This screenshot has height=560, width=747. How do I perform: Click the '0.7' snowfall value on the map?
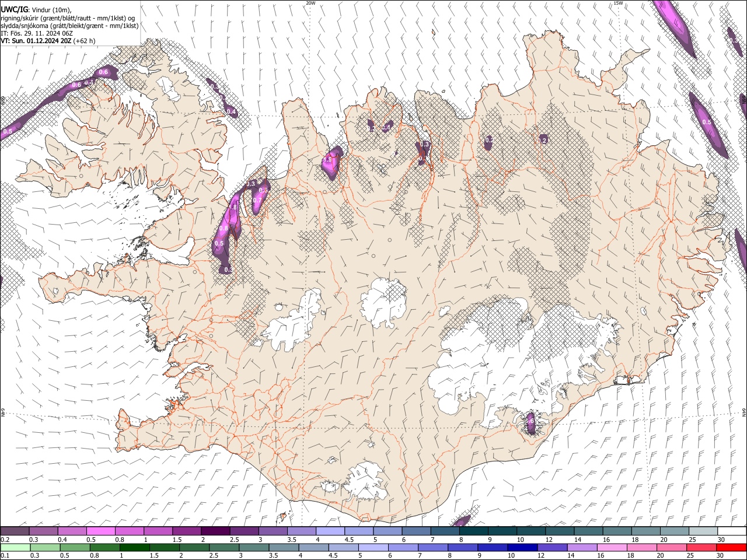click(257, 200)
